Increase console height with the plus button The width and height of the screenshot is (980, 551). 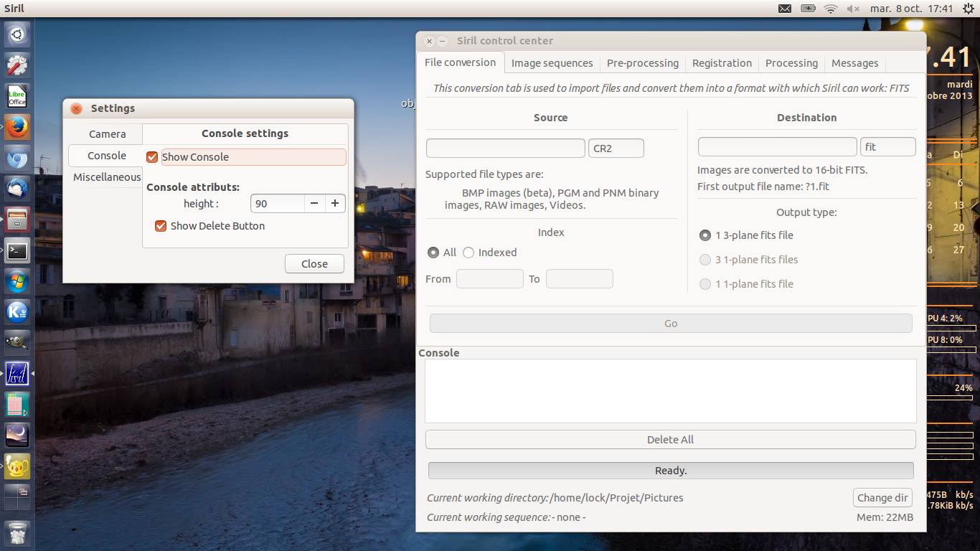[335, 204]
